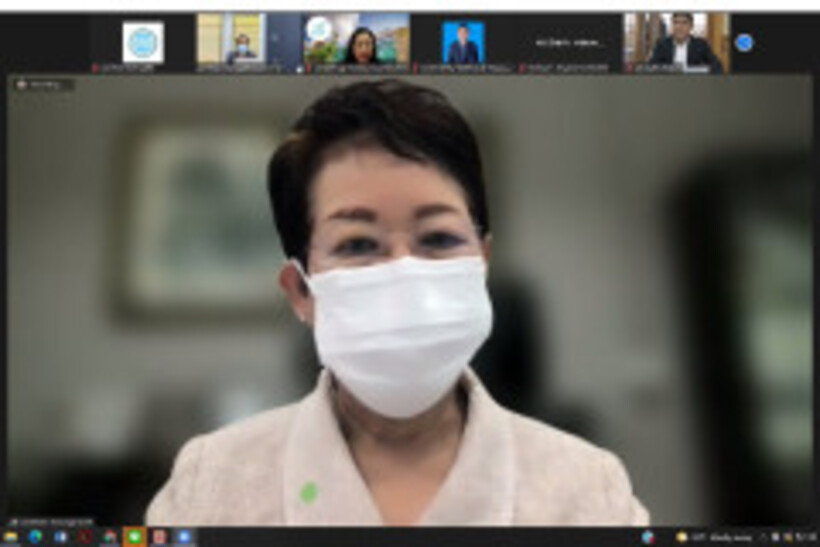Click the blue tray icon left of weather
Screen dimensions: 820x547
(x=648, y=537)
